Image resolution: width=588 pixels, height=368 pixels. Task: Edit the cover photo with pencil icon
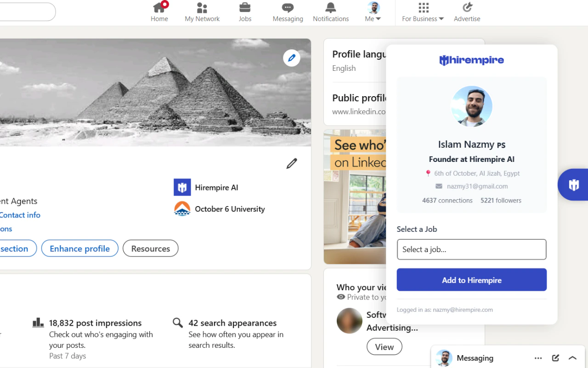(x=292, y=58)
